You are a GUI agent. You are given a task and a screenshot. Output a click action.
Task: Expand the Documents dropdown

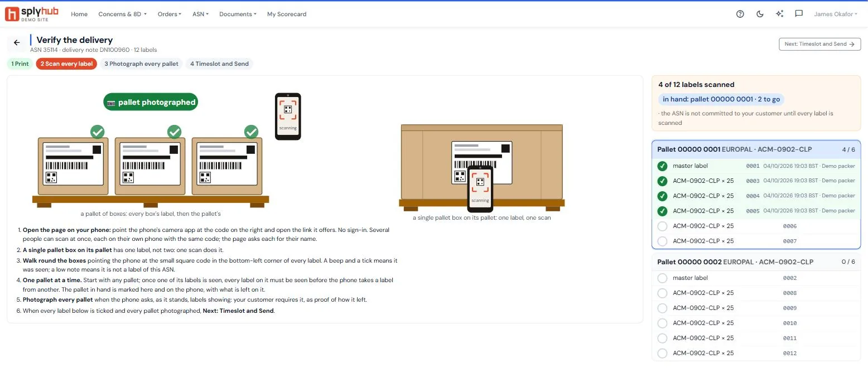(238, 14)
